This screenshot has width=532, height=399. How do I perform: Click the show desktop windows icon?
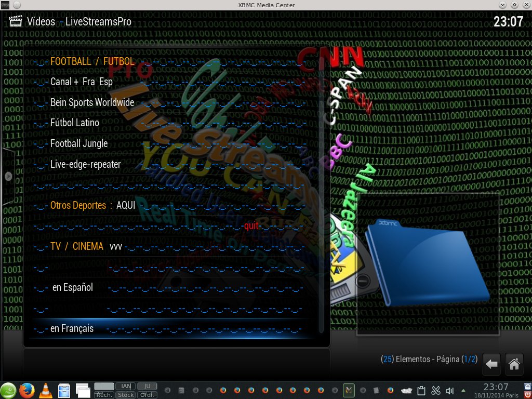[83, 391]
